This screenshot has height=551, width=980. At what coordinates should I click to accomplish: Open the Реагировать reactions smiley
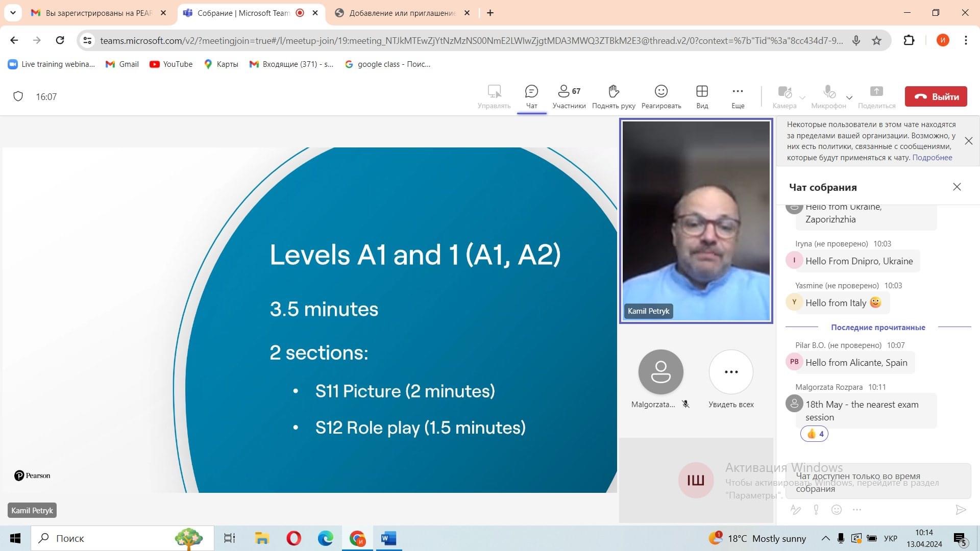(661, 97)
